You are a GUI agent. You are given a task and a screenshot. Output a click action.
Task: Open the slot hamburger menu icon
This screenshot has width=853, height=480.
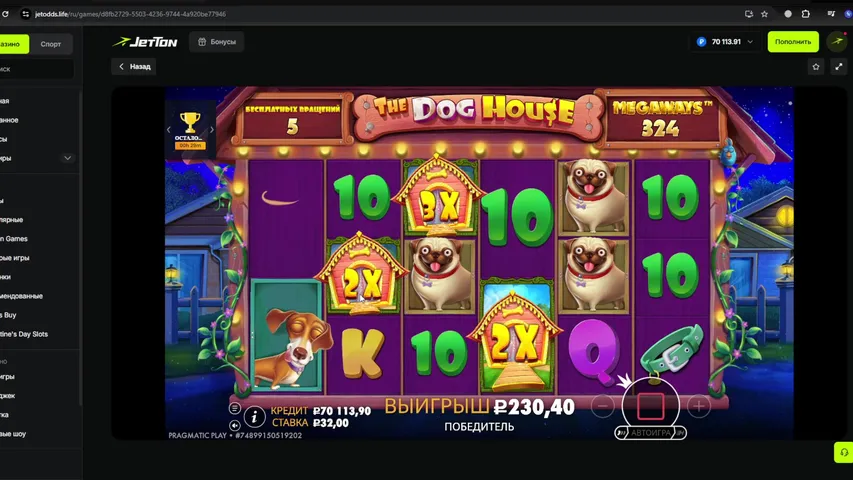point(234,408)
